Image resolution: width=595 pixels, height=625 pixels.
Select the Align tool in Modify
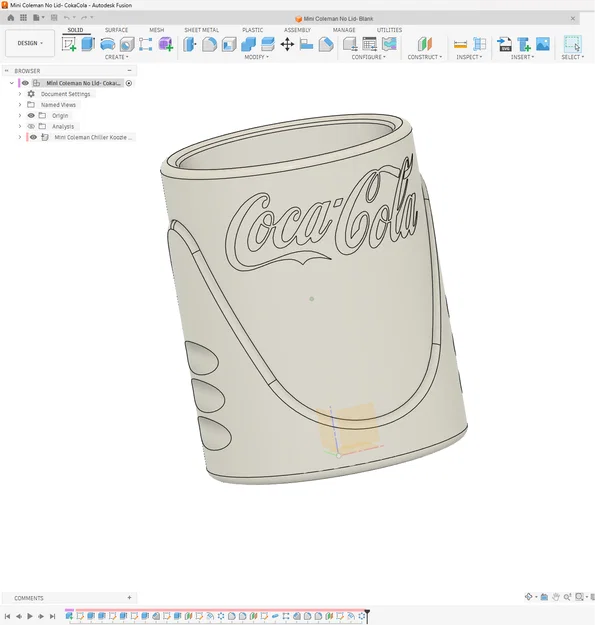click(x=306, y=44)
